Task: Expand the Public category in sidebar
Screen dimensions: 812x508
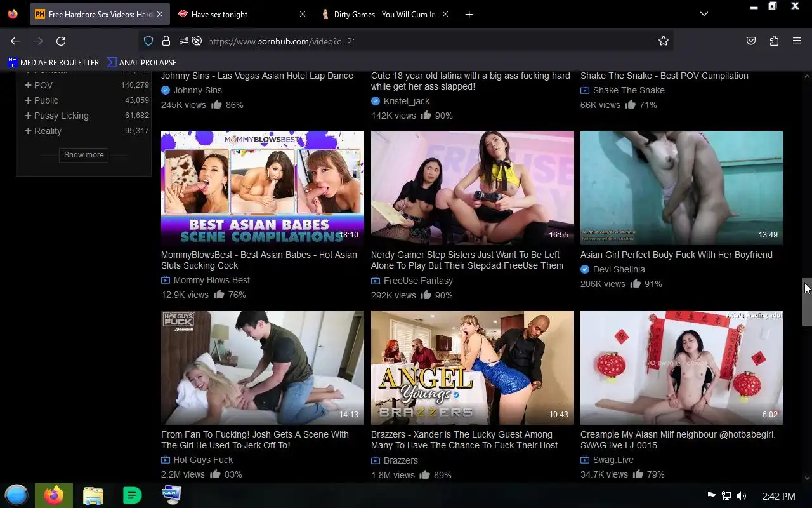Action: pyautogui.click(x=28, y=100)
